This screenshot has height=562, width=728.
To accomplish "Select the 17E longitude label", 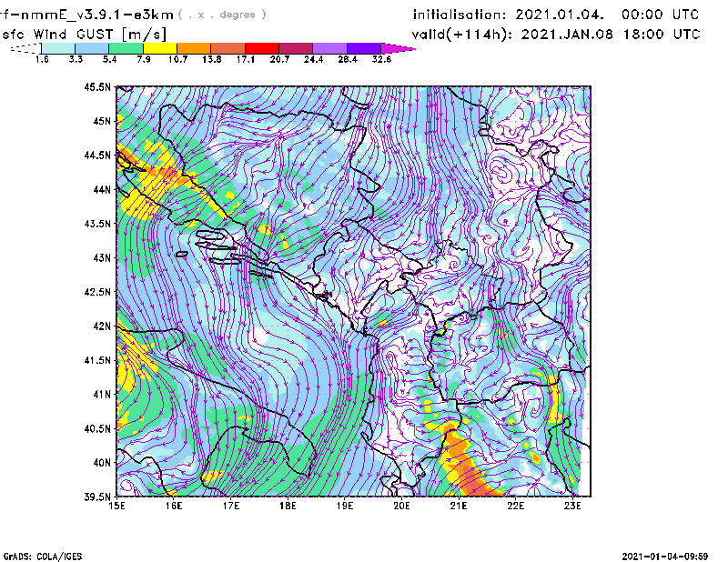I will [231, 506].
